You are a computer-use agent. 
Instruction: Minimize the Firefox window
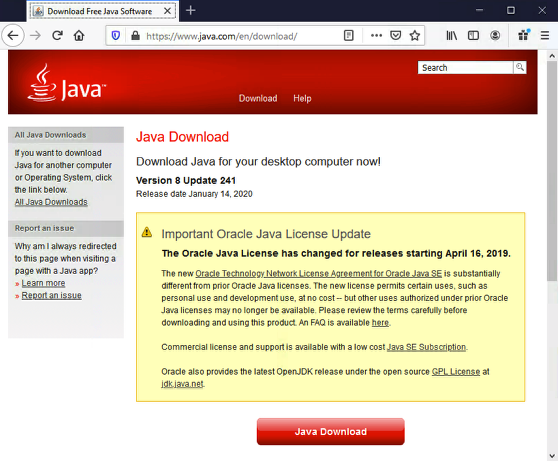click(x=479, y=10)
